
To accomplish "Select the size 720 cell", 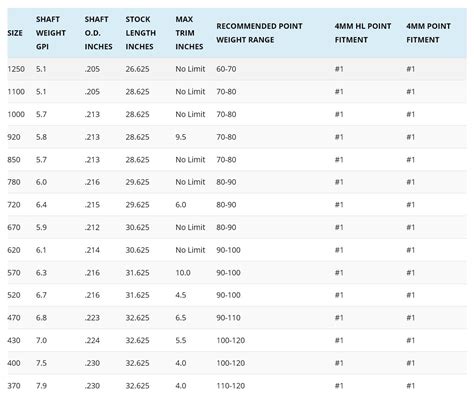I will point(14,205).
